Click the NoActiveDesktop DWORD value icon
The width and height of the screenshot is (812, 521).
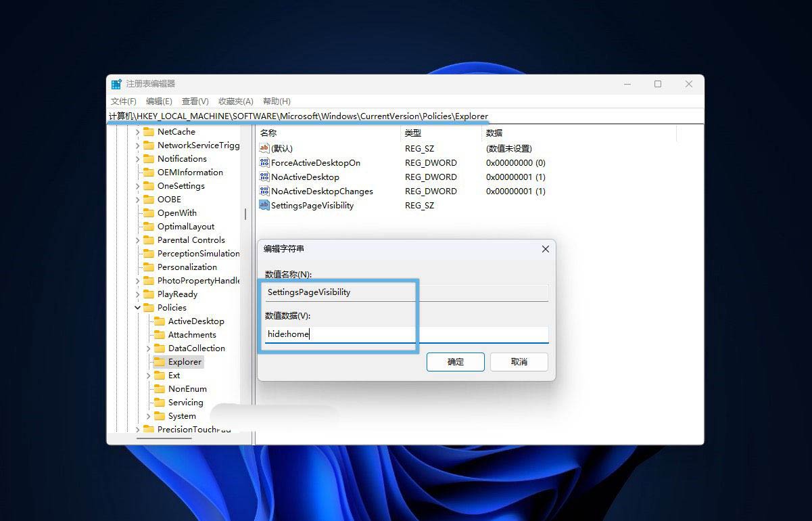(x=264, y=177)
